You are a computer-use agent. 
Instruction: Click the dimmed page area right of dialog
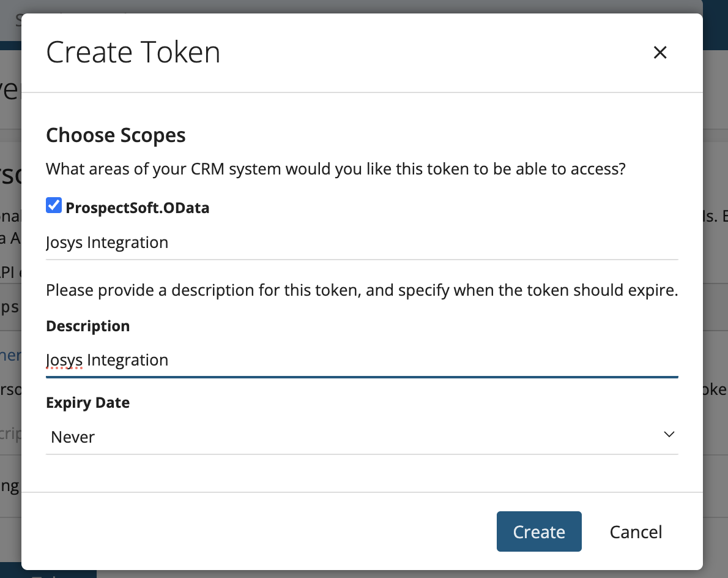715,306
